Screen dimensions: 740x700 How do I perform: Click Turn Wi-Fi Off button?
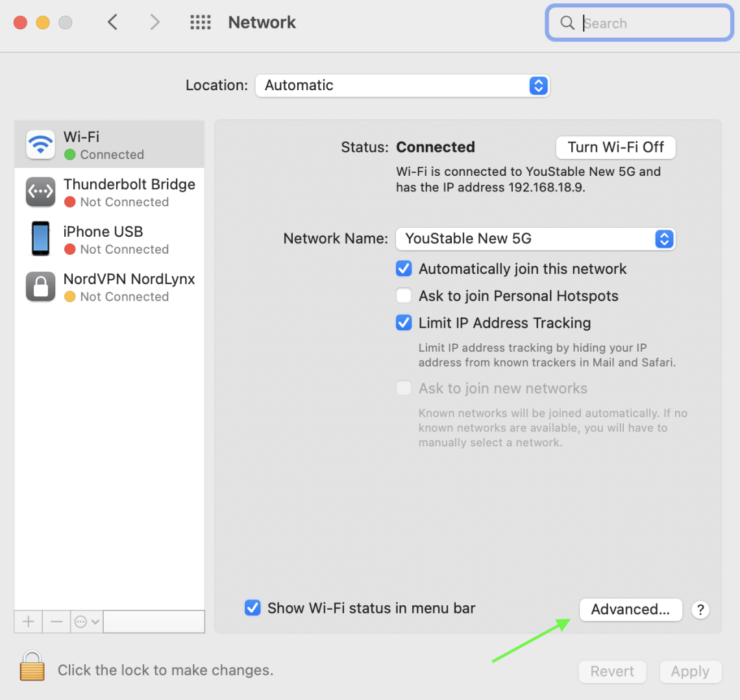coord(615,148)
